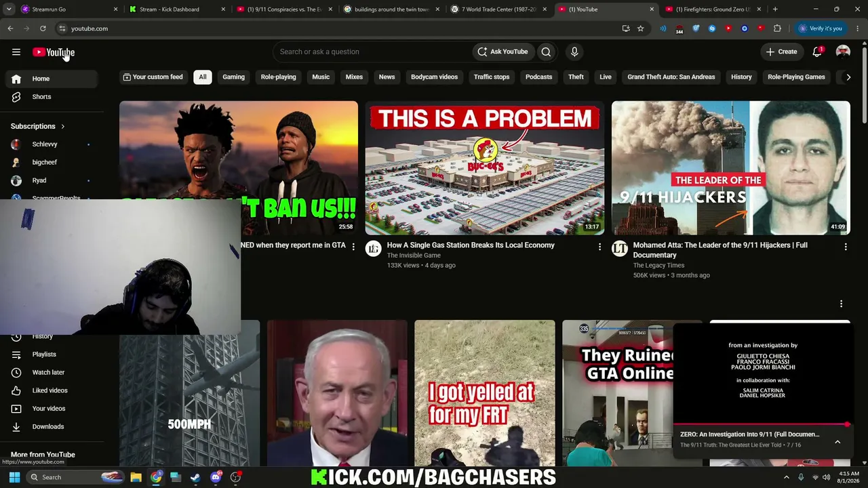Open options for the Mohamed Atta video
868x488 pixels.
coord(846,247)
